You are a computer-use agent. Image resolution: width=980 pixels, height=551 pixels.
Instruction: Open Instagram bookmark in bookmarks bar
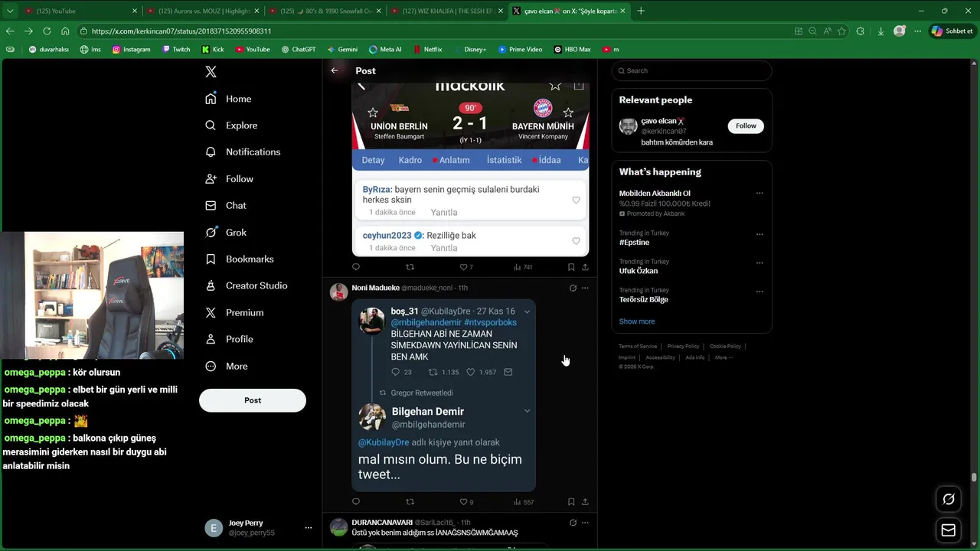[131, 49]
